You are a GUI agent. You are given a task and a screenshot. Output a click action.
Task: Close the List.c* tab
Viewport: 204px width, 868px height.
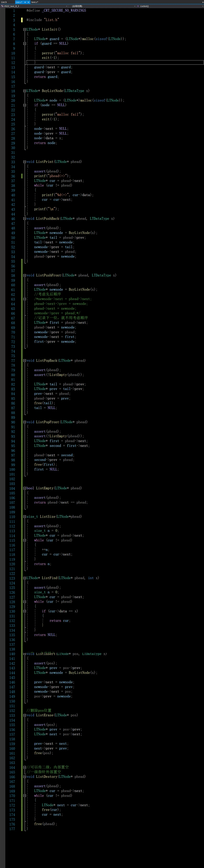point(28,2)
